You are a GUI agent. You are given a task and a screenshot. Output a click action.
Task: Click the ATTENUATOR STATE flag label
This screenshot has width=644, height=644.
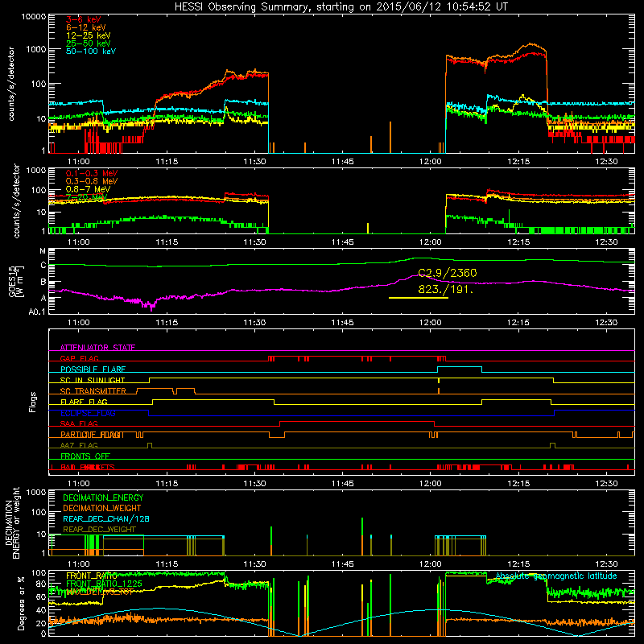97,348
